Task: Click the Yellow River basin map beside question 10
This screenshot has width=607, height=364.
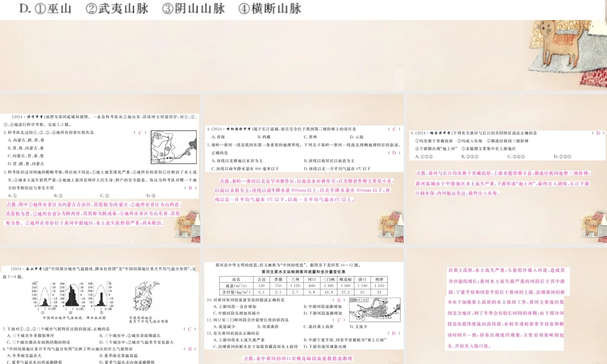Action: click(x=375, y=309)
